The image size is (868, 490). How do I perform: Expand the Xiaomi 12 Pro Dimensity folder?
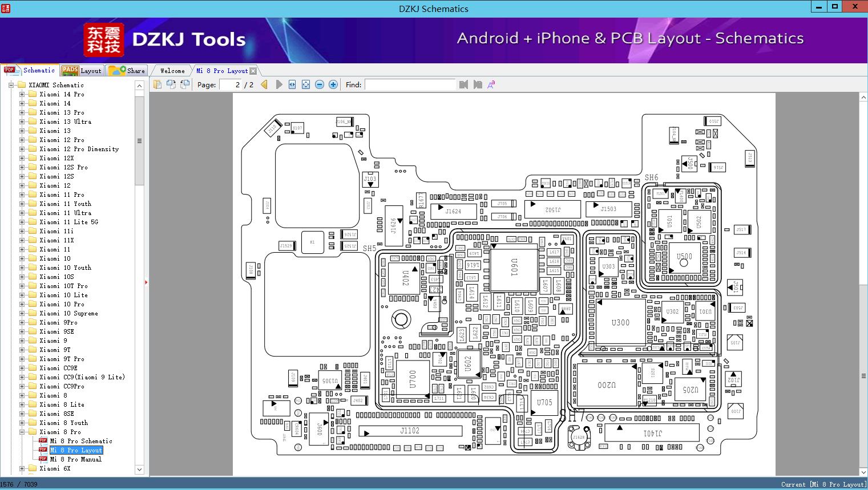(x=22, y=149)
